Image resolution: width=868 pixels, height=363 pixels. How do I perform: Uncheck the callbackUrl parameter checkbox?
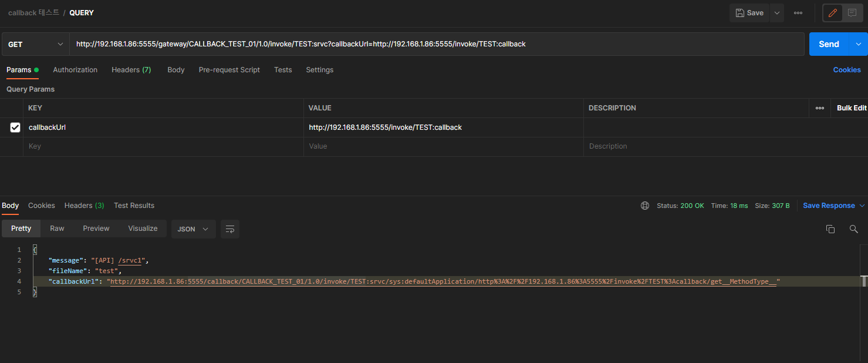[x=15, y=127]
